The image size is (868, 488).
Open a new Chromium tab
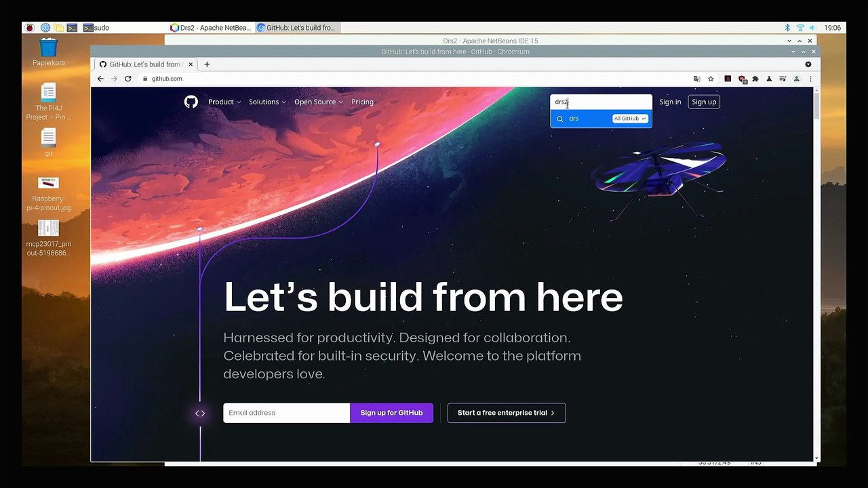207,64
